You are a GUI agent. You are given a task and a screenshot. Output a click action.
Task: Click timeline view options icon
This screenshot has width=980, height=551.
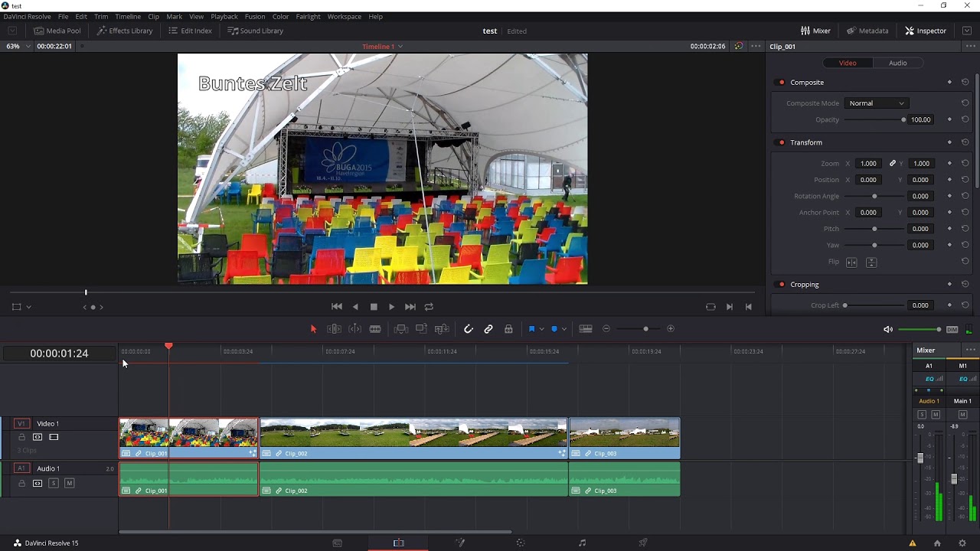tap(586, 329)
